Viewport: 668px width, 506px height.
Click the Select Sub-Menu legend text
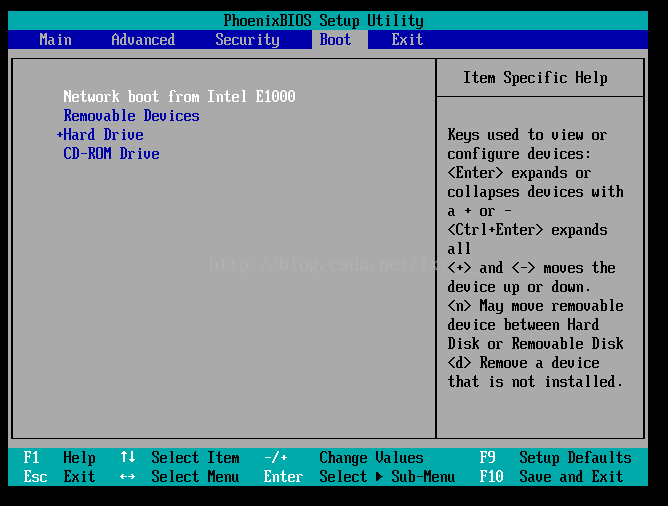click(387, 477)
